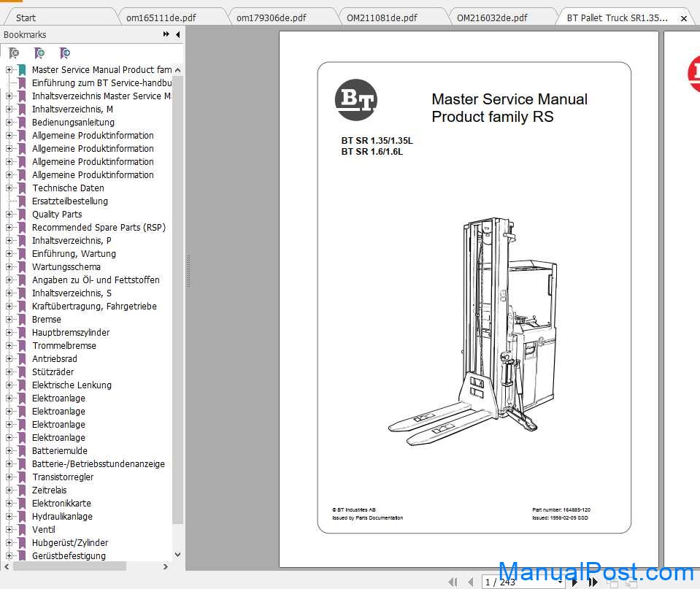Open the Inhaltsverzeichnis, M bookmark

coord(72,109)
